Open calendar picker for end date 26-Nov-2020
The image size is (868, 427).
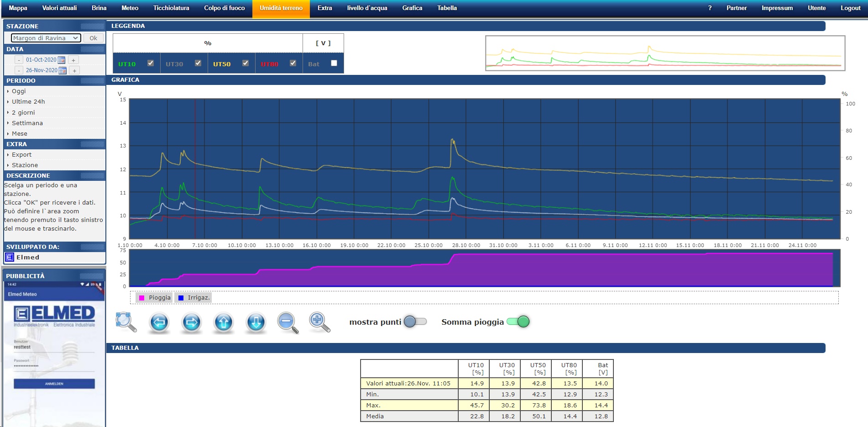click(x=63, y=70)
